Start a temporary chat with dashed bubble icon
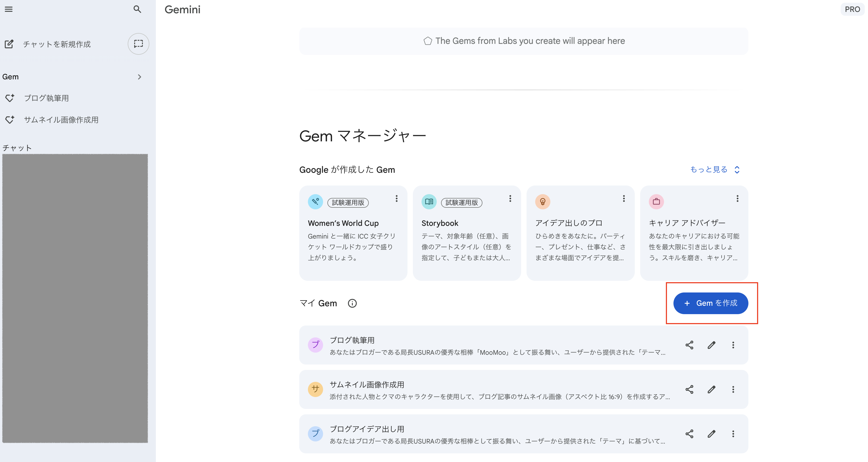Viewport: 868px width, 462px height. pos(138,44)
